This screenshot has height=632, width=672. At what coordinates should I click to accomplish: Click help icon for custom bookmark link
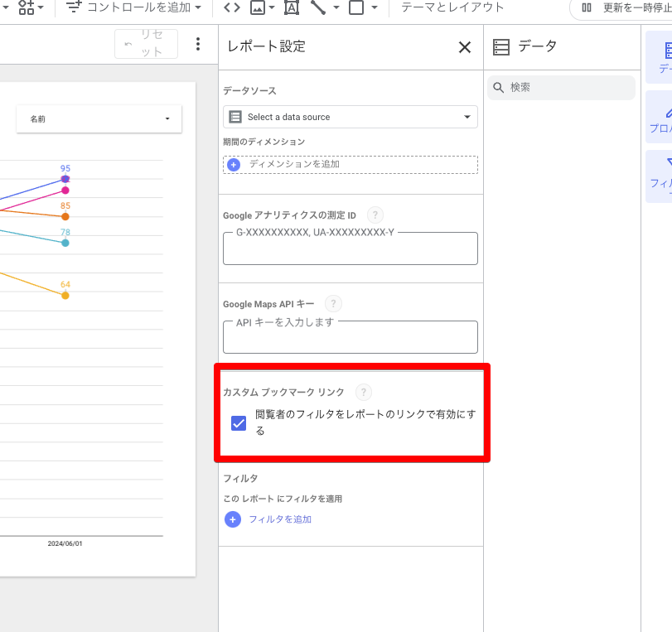pos(363,392)
